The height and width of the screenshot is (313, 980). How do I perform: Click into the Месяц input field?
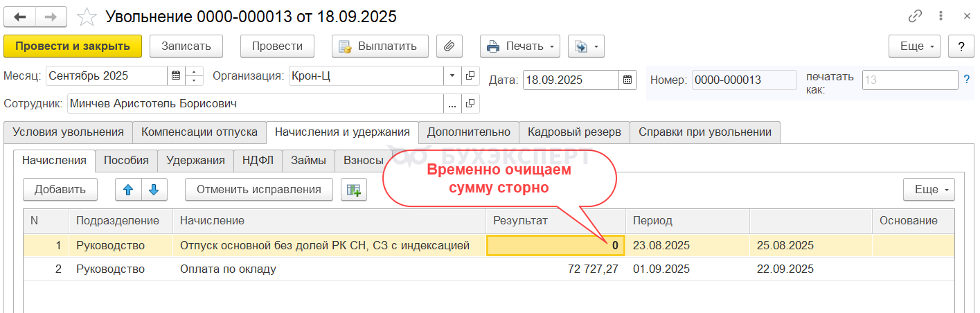107,76
